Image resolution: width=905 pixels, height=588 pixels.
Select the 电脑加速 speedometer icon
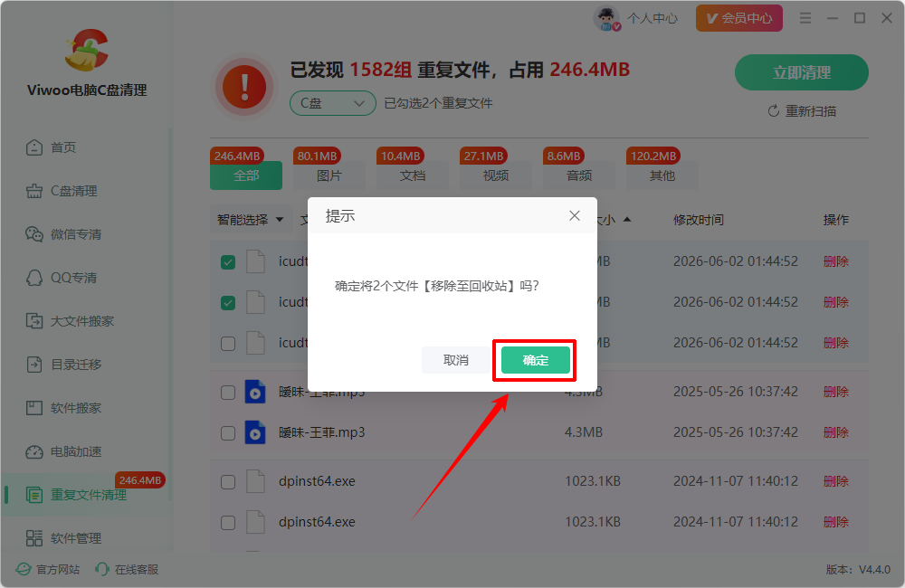click(x=34, y=451)
